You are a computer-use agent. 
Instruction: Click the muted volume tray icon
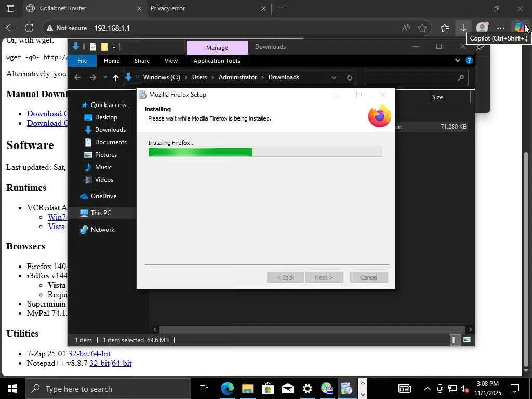[x=465, y=389]
